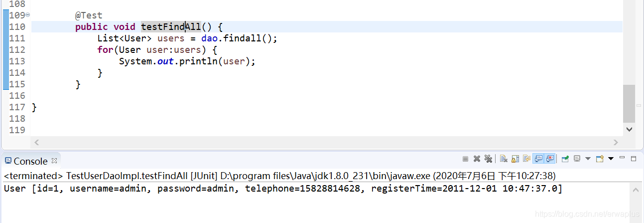Click the Open Console icon
Image resolution: width=644 pixels, height=223 pixels.
(600, 159)
